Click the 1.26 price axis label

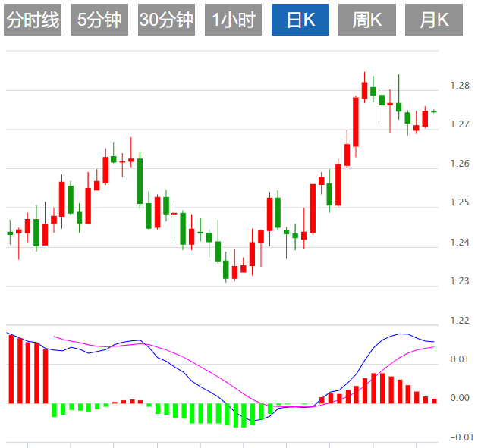(460, 163)
